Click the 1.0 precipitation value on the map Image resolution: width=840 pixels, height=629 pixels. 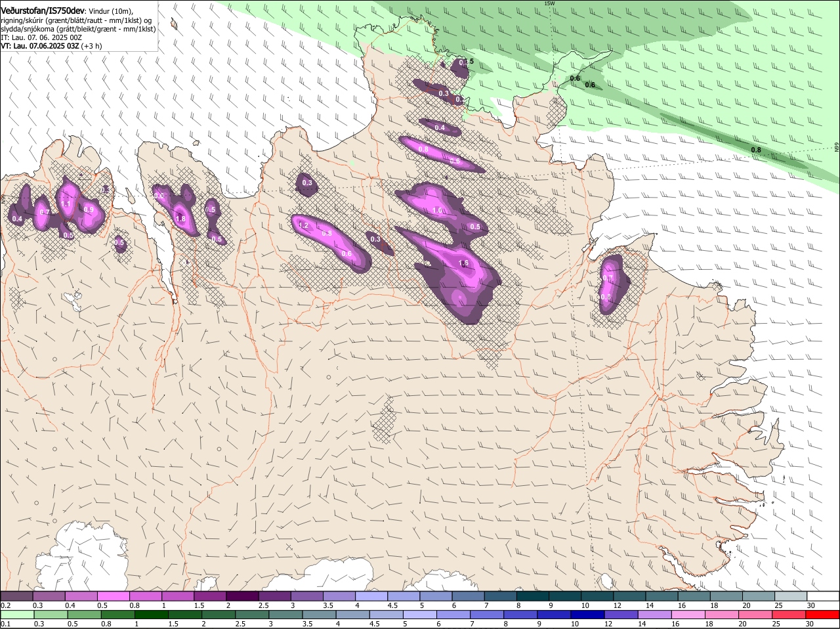(x=438, y=211)
